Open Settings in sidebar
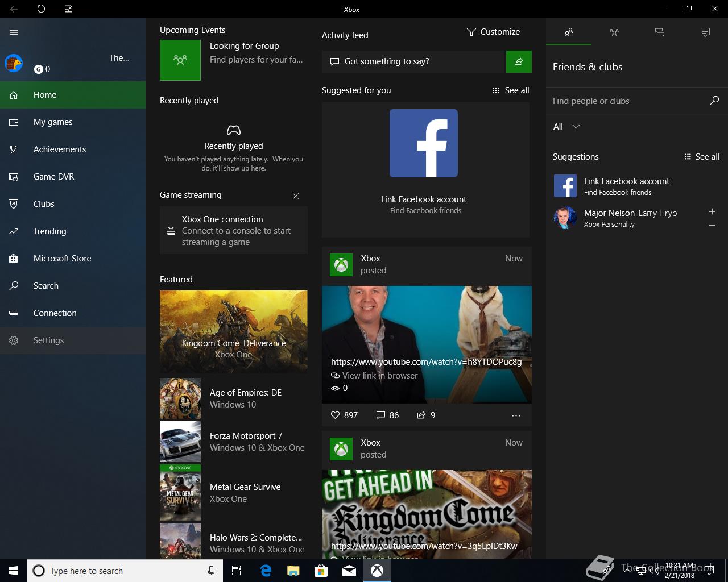This screenshot has width=728, height=582. click(x=73, y=340)
